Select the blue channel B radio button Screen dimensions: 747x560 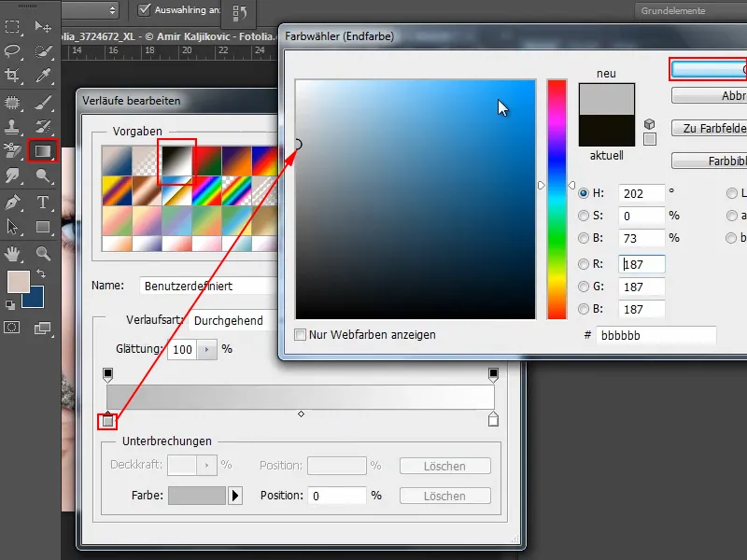pyautogui.click(x=584, y=309)
